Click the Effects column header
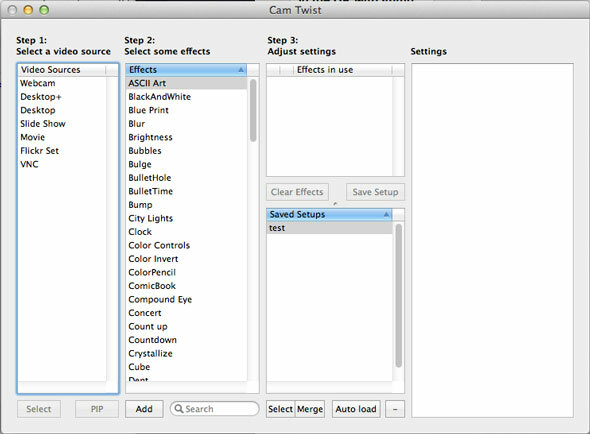590x434 pixels. point(186,70)
